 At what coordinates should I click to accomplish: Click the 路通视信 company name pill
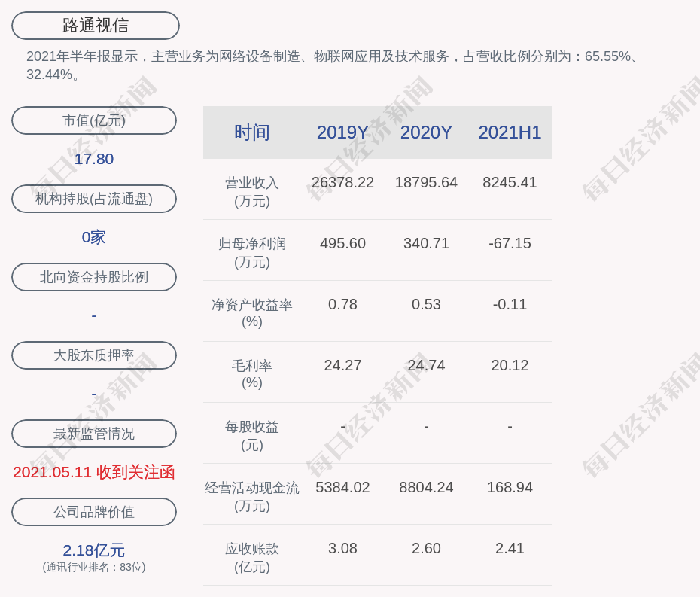tap(96, 26)
